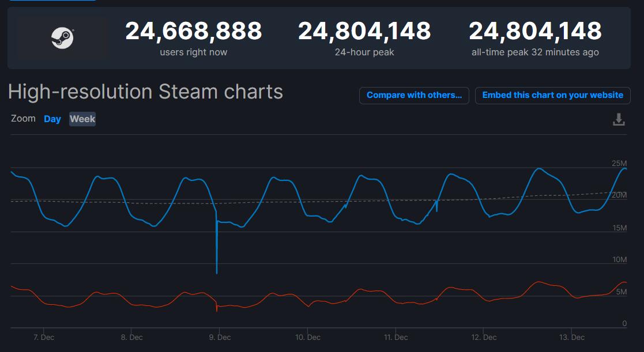Click the '11. Dec' axis label
Screen dimensions: 644x352
tap(396, 337)
